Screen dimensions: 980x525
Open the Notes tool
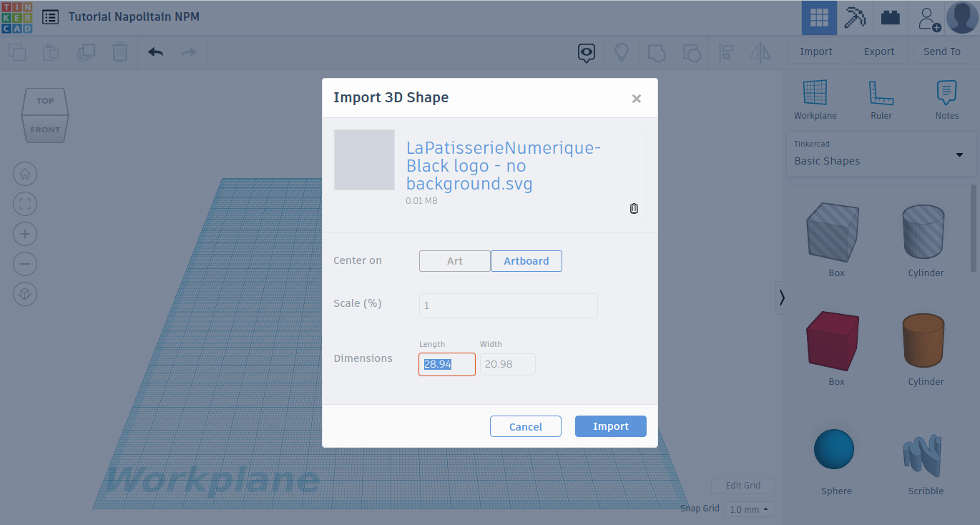(x=947, y=100)
